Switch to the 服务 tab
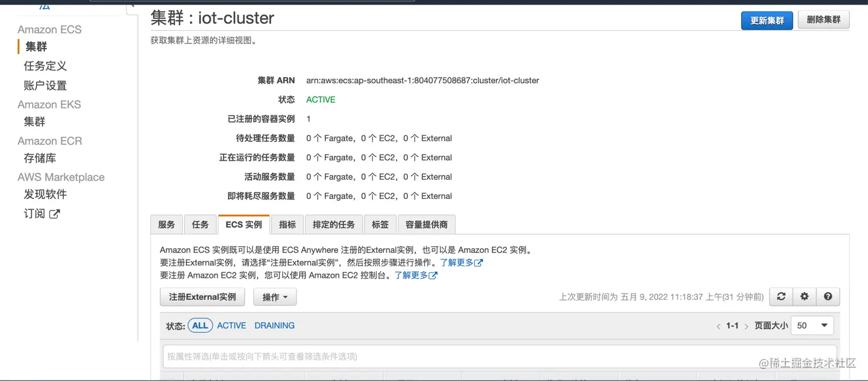 (166, 224)
